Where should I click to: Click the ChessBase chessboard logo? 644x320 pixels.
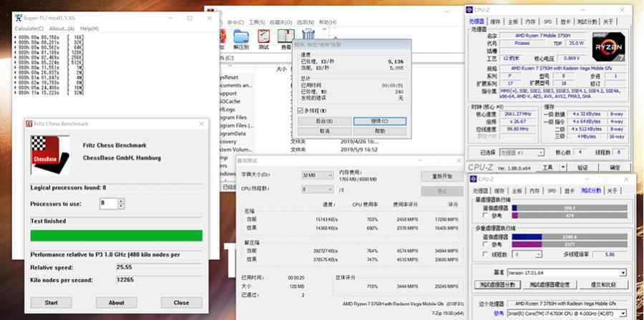[49, 155]
